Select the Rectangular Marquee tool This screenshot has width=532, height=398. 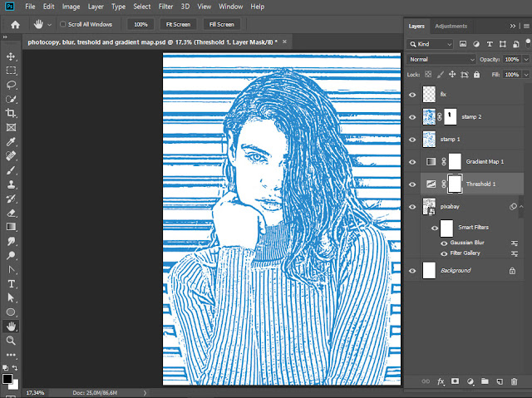point(11,71)
